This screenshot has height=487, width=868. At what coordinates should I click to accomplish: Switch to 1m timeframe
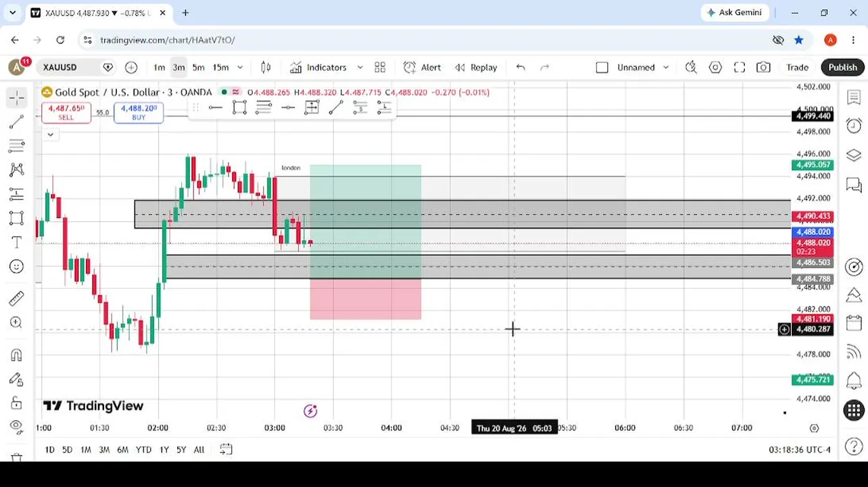coord(159,67)
